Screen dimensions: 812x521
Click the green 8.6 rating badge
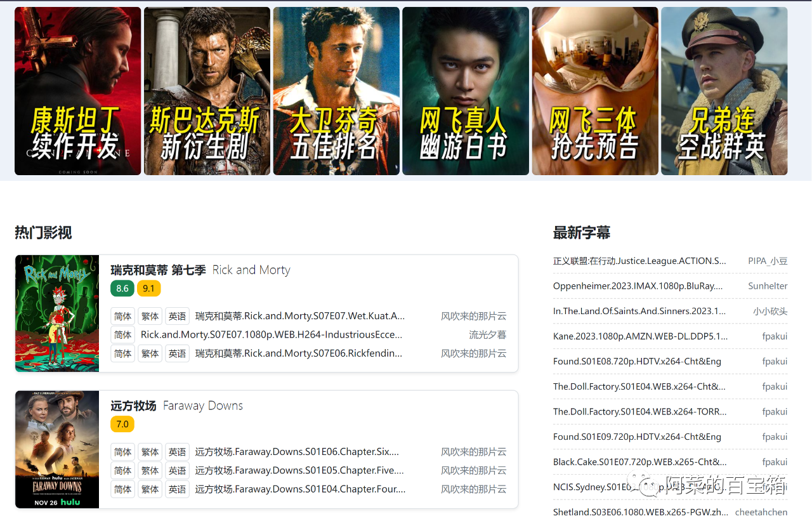[122, 289]
